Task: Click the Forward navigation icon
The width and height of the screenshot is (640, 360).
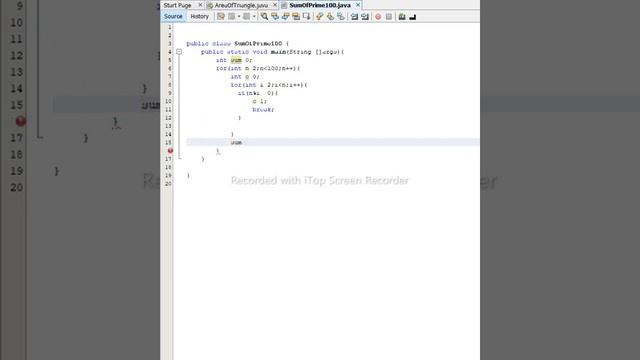Action: [x=247, y=16]
